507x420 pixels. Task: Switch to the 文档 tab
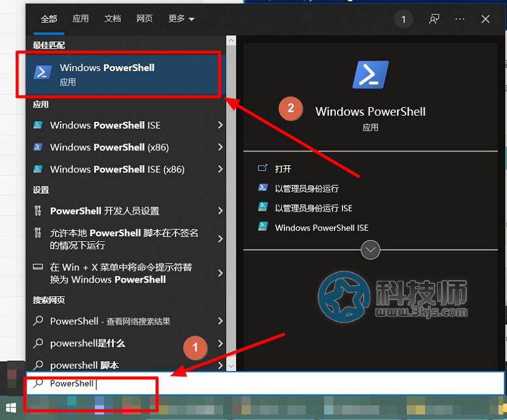pos(113,19)
